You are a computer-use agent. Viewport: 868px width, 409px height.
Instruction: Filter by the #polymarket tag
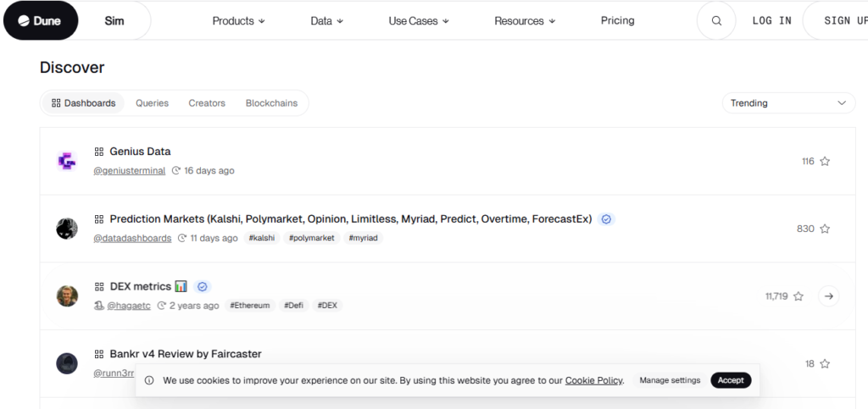(311, 238)
